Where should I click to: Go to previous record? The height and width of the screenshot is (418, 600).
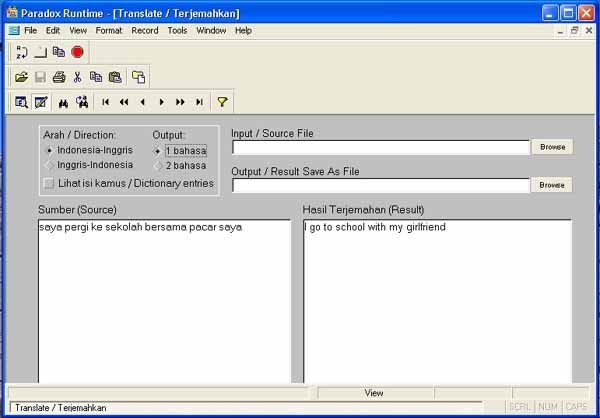pos(143,102)
